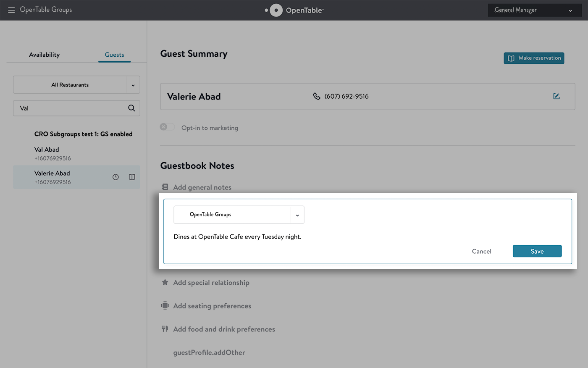Open the hamburger menu next to OpenTable Groups
Viewport: 588px width, 368px height.
pos(11,10)
